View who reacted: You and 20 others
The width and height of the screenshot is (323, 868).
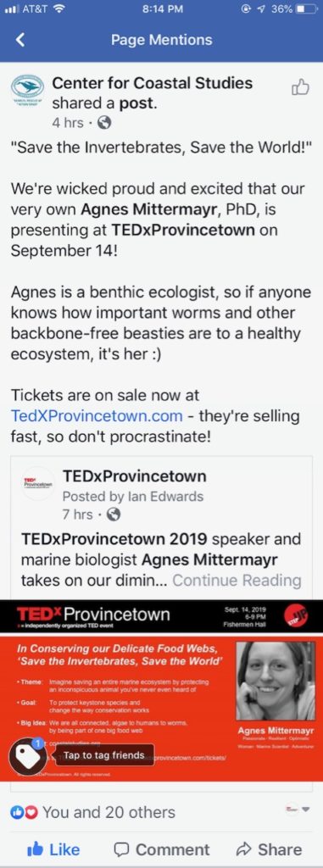click(x=109, y=813)
